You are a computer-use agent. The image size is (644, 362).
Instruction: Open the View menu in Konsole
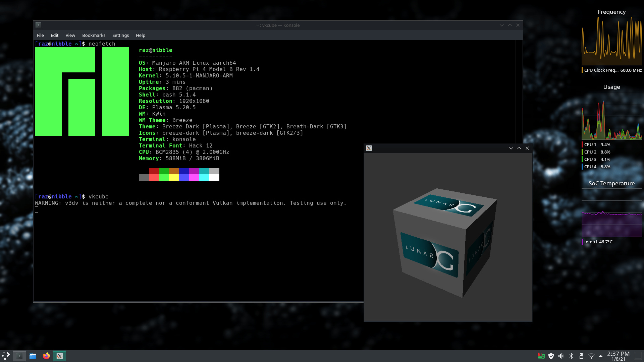coord(70,35)
